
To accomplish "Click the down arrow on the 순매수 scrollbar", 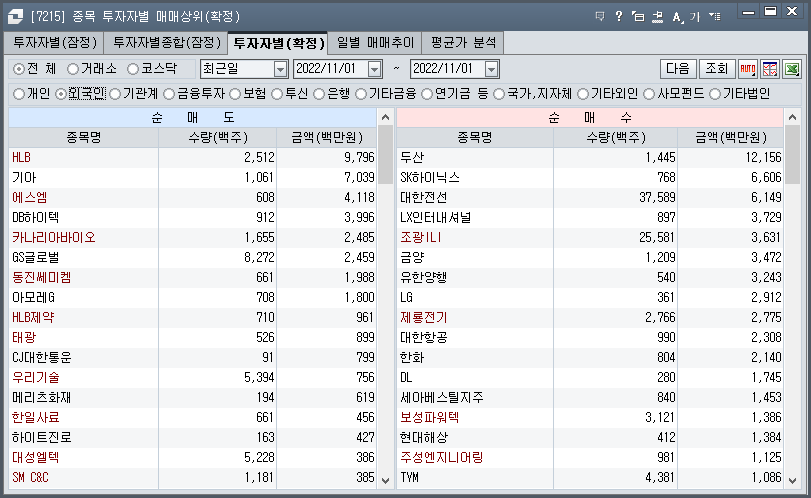I will coord(792,480).
